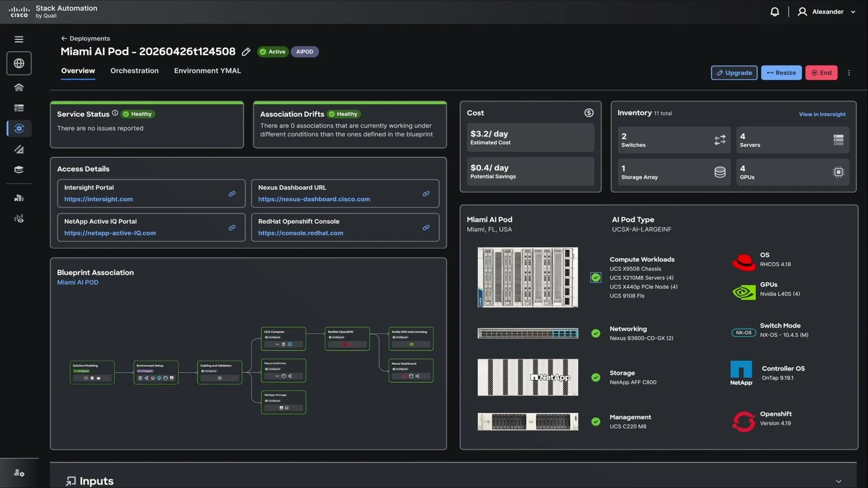Copy link icon for Intersight Portal
Screen dimensions: 868x488
pyautogui.click(x=232, y=194)
